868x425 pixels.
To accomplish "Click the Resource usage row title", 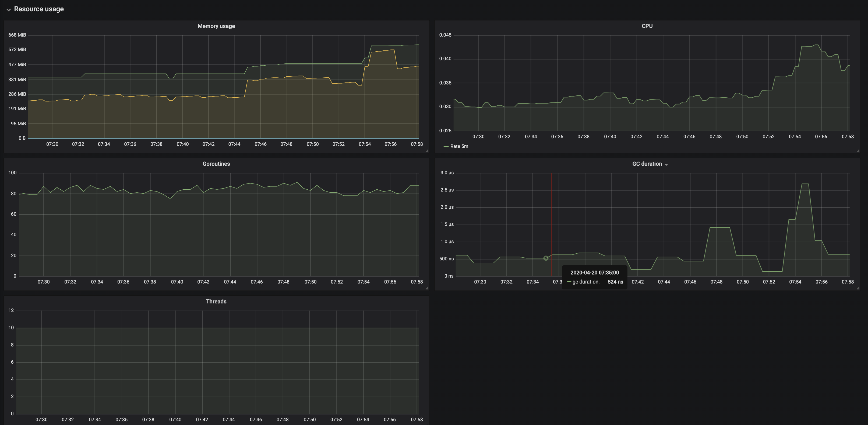I will click(x=39, y=9).
